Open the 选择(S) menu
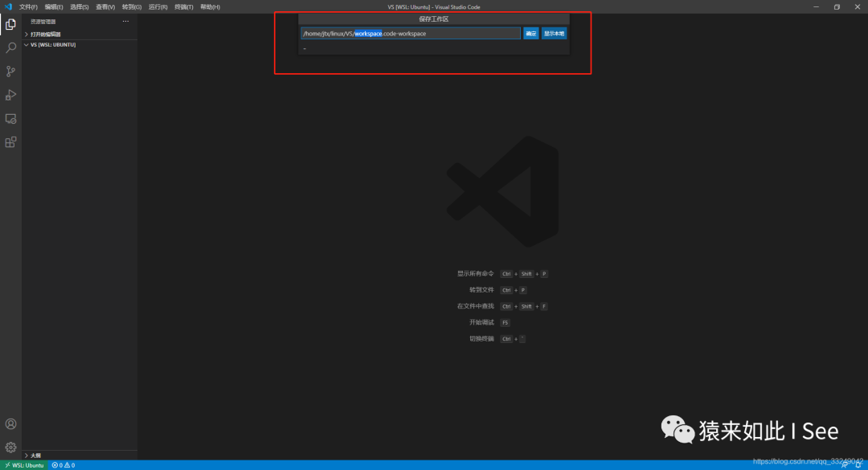Screen dimensions: 868x470 tap(79, 6)
